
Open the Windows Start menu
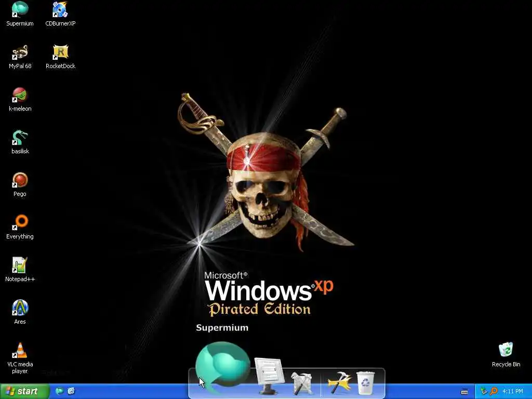coord(24,392)
